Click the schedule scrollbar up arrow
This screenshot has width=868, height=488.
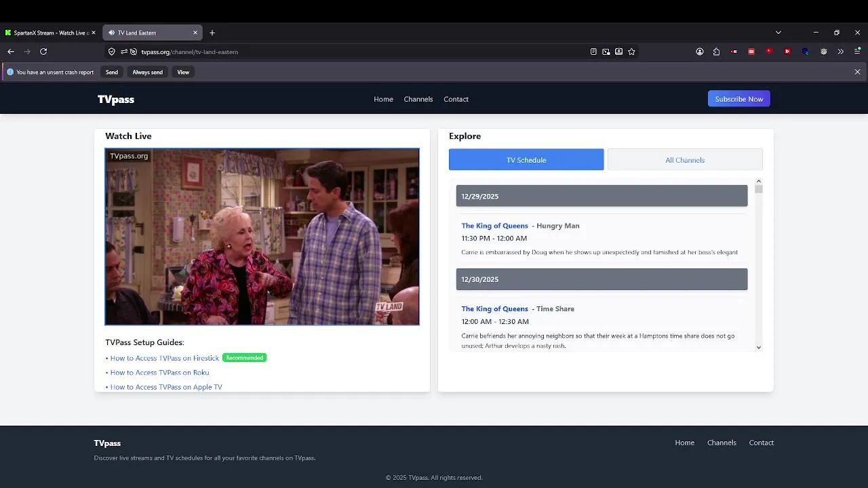(x=759, y=181)
